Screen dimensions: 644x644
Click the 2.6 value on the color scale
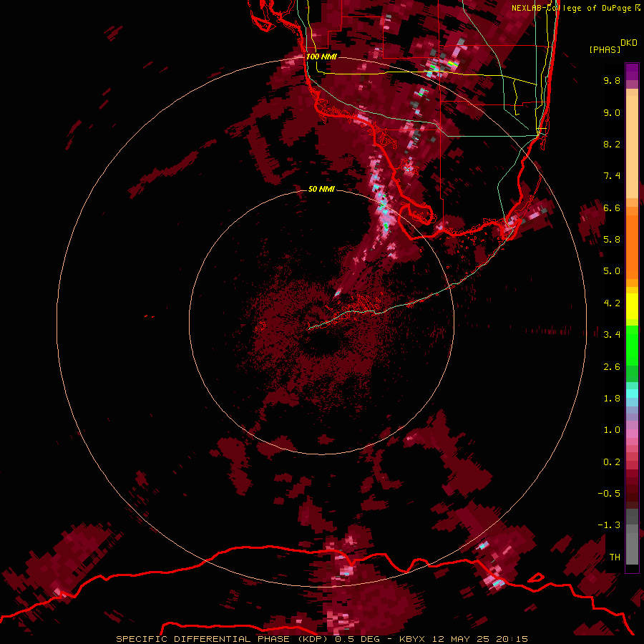612,367
